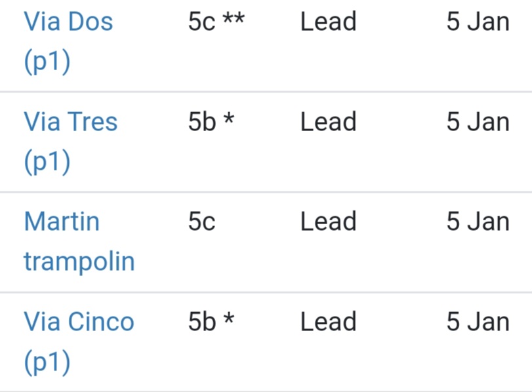Click the 5 Jan date for Martin trampolin
Viewport: 532px width, 392px height.
coord(478,222)
